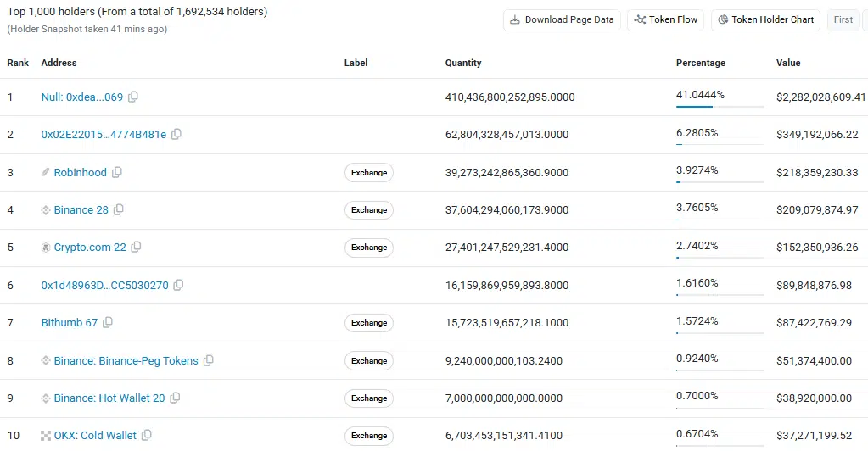This screenshot has height=451, width=868.
Task: Select value $349,192,066.22
Action: 817,135
